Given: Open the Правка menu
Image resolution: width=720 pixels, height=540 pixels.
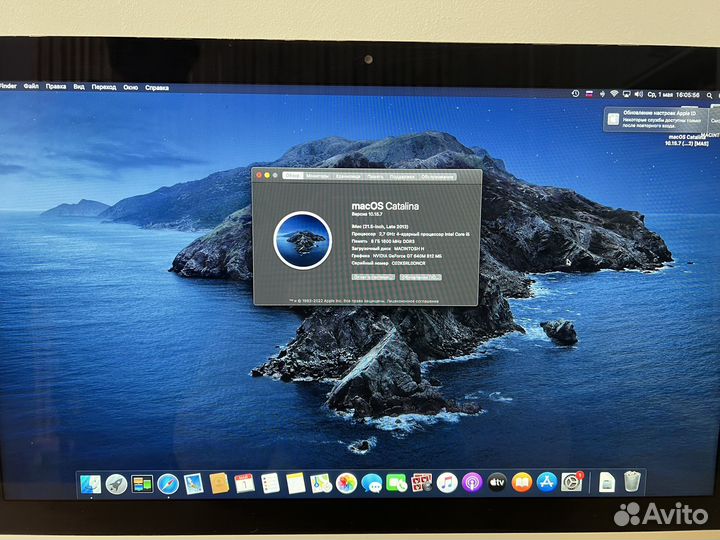Looking at the screenshot, I should [x=56, y=86].
